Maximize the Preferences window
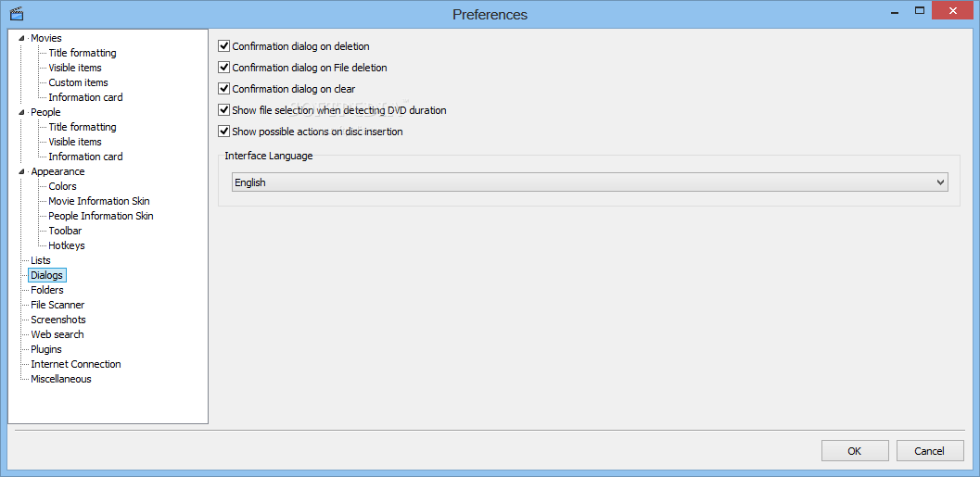Screen dimensions: 980x477 [x=920, y=10]
